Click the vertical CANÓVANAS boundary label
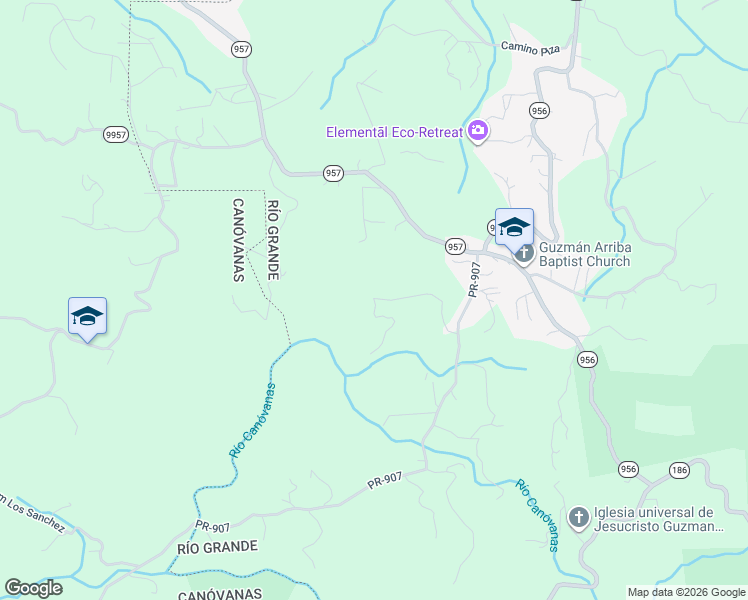 pos(239,240)
